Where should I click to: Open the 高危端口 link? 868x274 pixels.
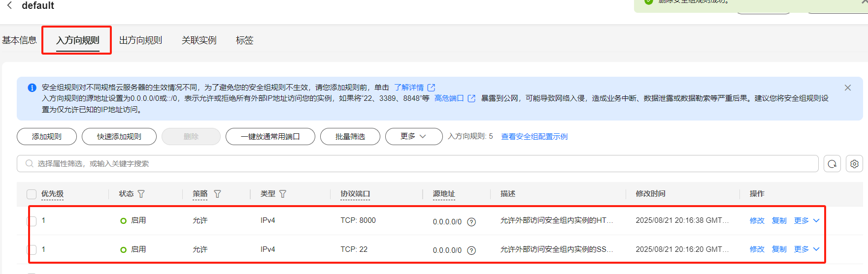click(449, 98)
